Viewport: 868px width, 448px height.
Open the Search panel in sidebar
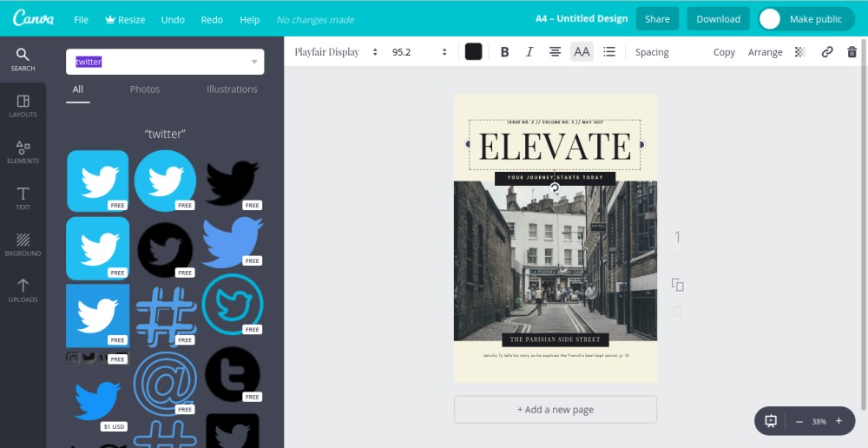(x=23, y=60)
